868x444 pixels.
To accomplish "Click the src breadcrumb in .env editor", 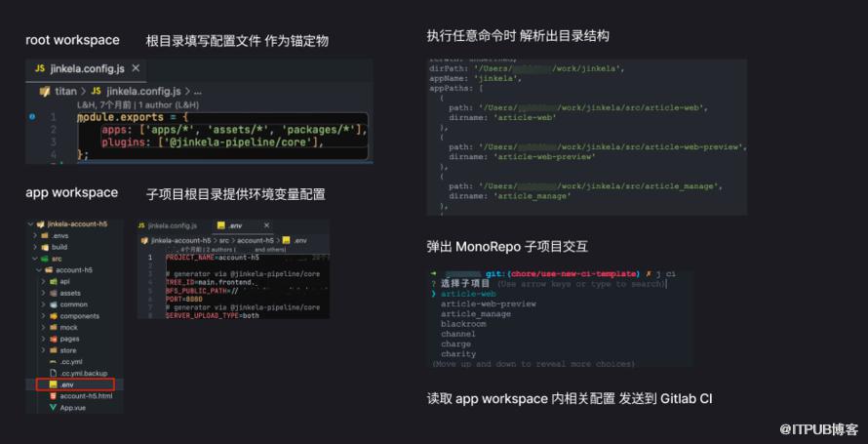I will [x=223, y=241].
